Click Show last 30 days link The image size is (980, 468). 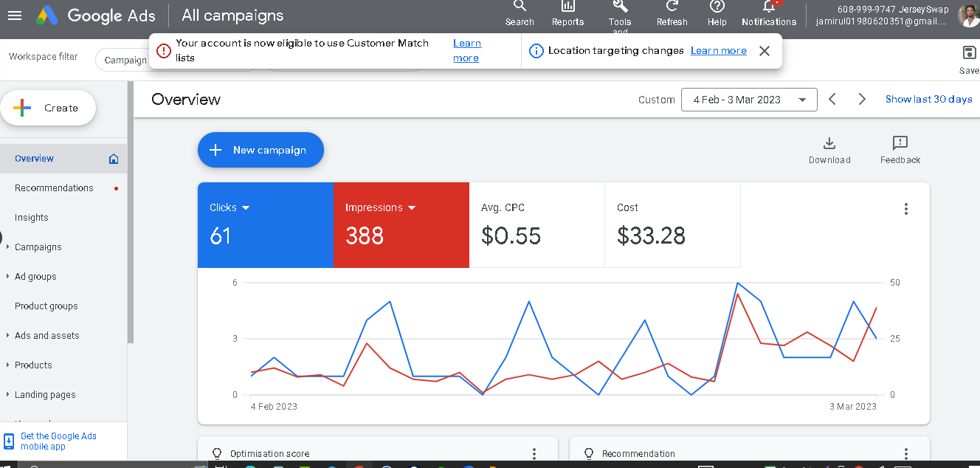(928, 98)
